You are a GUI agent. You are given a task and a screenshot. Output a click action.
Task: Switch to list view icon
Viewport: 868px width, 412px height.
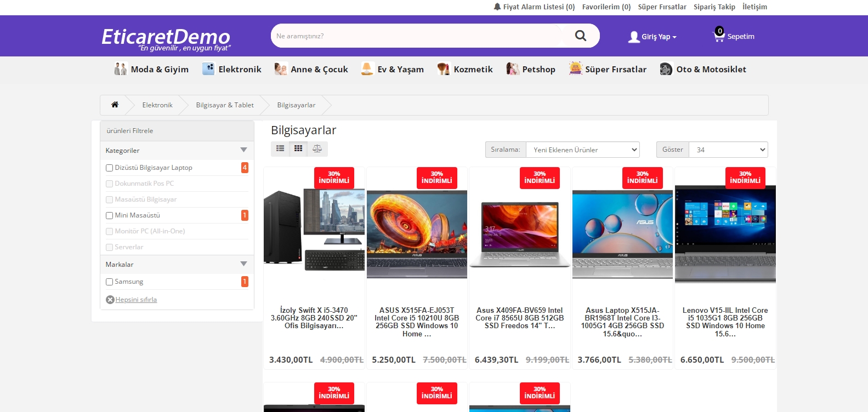point(280,148)
